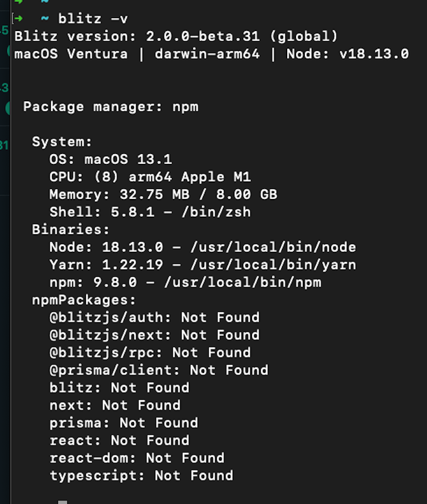Click the /bin/zsh shell path
The width and height of the screenshot is (427, 504).
click(216, 212)
